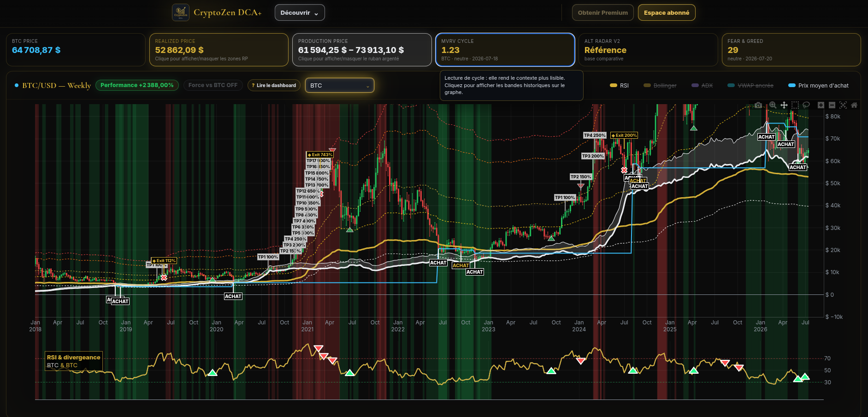The width and height of the screenshot is (868, 417).
Task: Select the RSI & divergeance legend box
Action: point(73,361)
